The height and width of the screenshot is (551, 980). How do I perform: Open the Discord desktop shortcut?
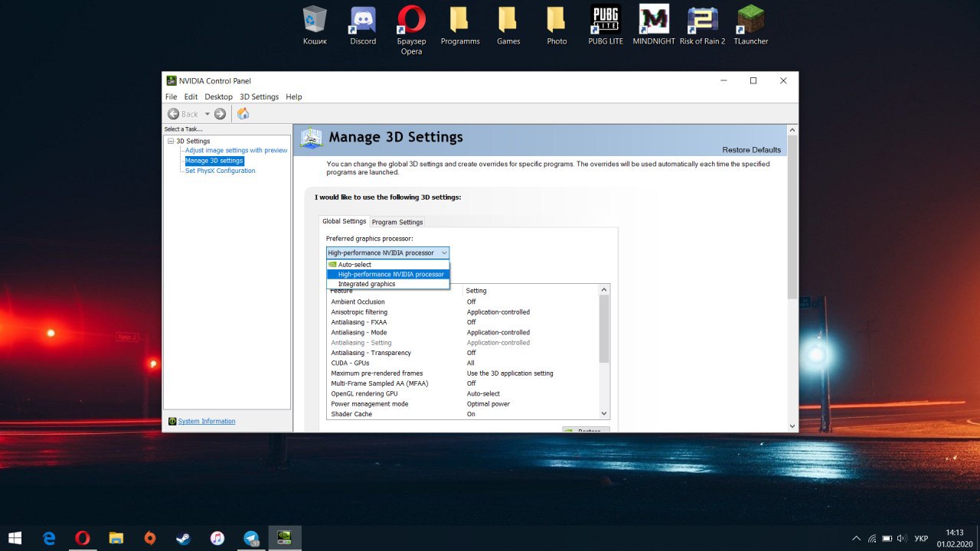363,25
